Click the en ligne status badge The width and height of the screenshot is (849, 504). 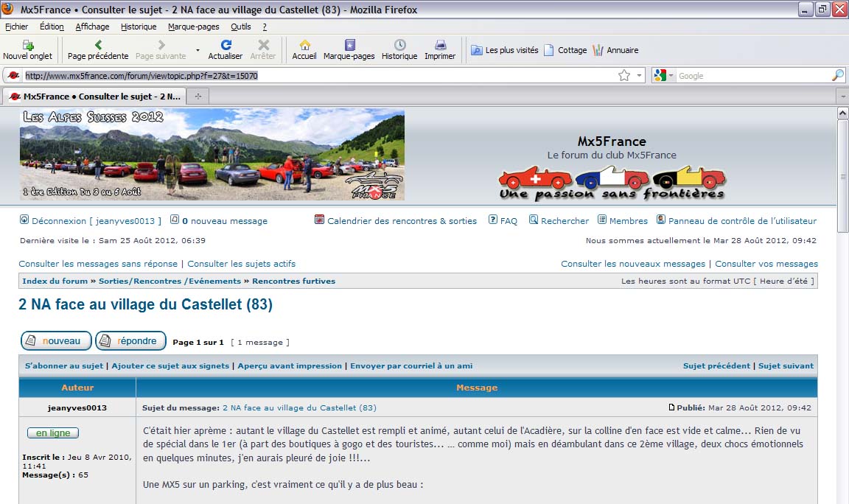point(53,433)
